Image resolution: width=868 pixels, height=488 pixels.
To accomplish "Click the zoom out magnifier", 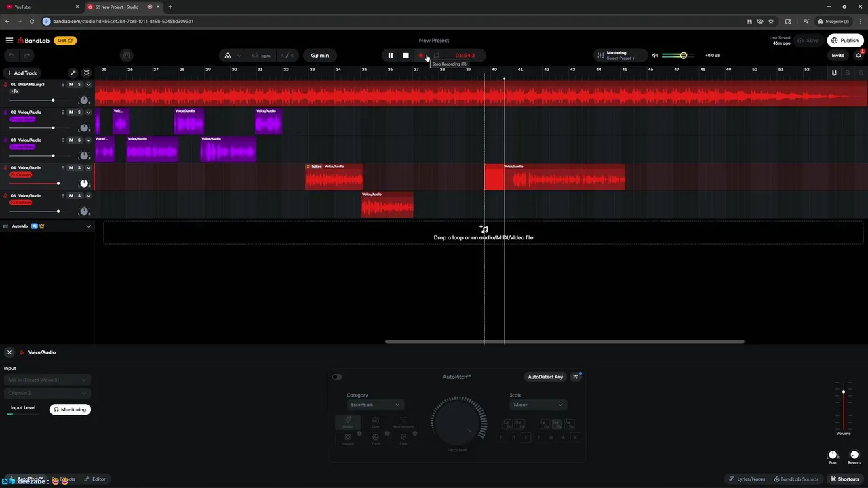I will pos(848,73).
